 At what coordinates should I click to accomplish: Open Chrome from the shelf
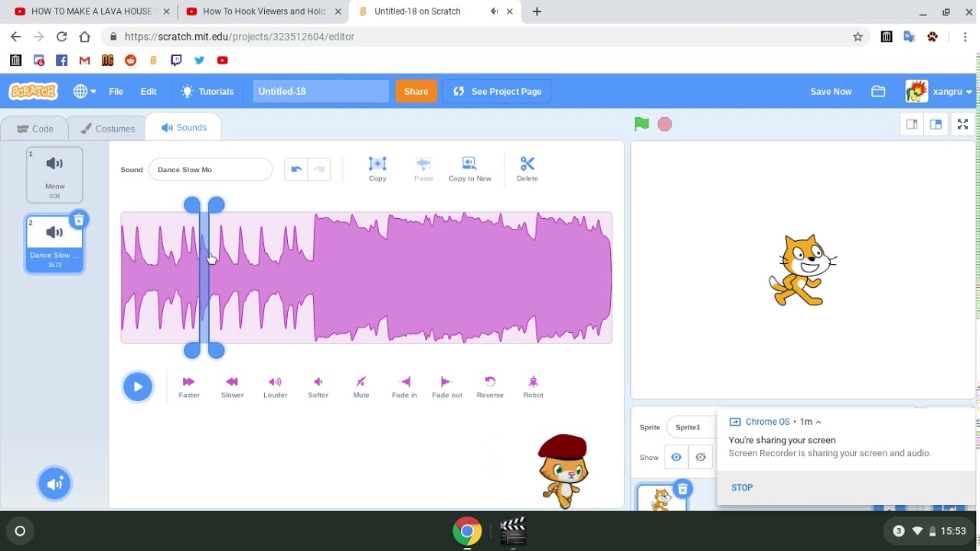(467, 530)
